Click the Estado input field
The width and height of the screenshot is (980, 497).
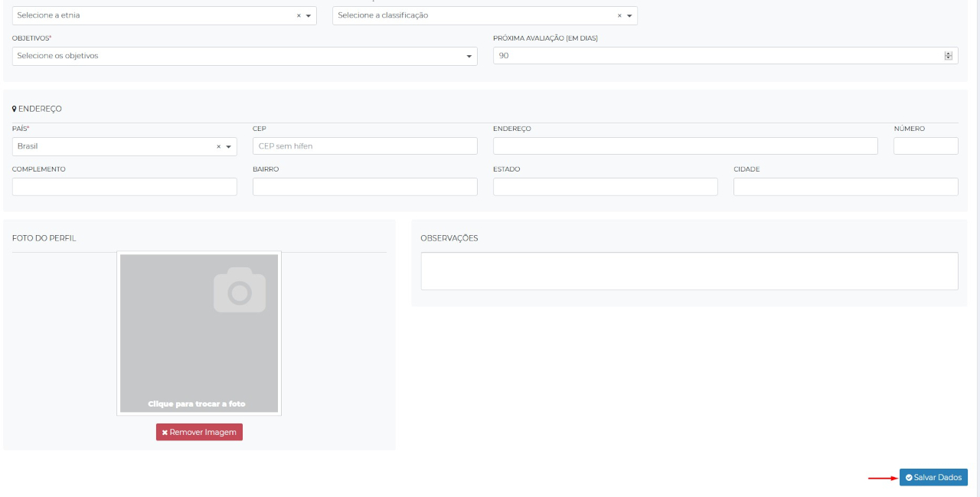point(605,187)
